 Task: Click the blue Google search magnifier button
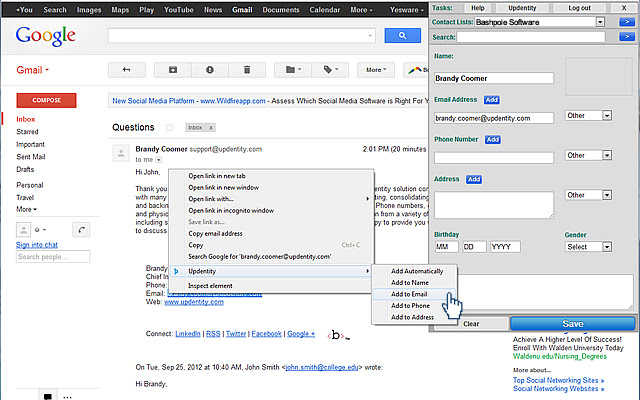tap(402, 36)
